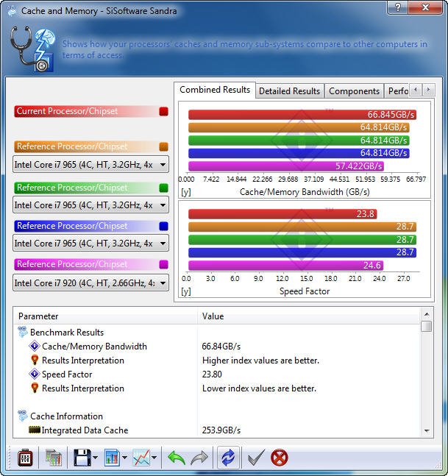
Task: Open processor dropdown under blue Reference label
Action: 90,244
